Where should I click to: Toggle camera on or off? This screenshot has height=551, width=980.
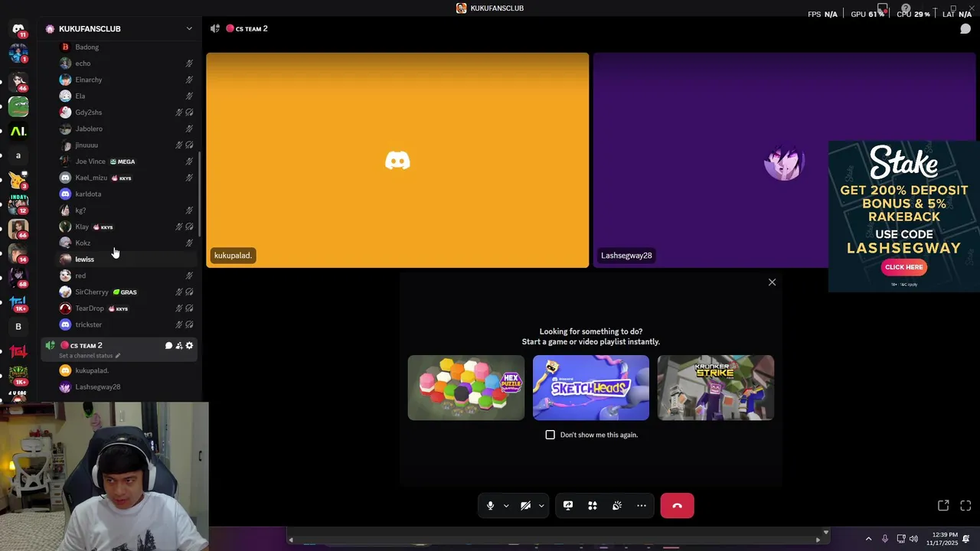point(526,506)
